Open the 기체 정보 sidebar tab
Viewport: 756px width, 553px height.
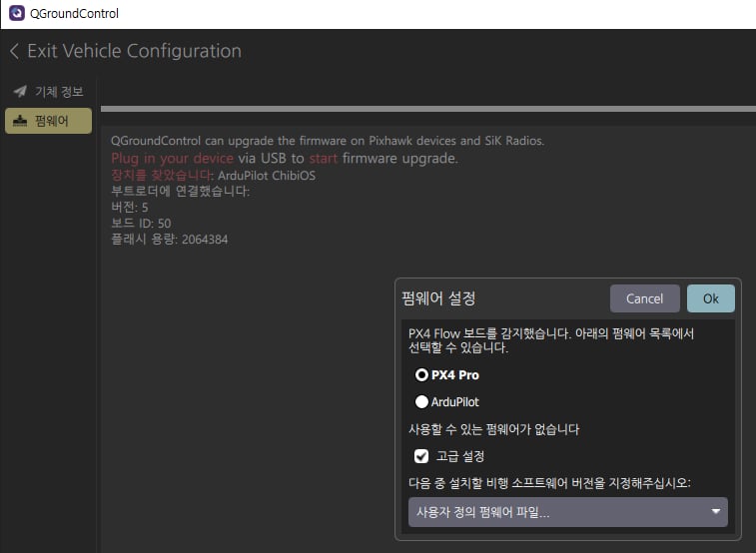point(48,92)
